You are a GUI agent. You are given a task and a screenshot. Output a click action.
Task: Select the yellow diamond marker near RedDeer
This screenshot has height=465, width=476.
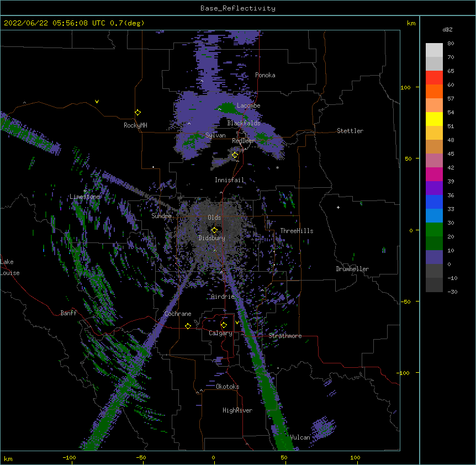[x=235, y=155]
